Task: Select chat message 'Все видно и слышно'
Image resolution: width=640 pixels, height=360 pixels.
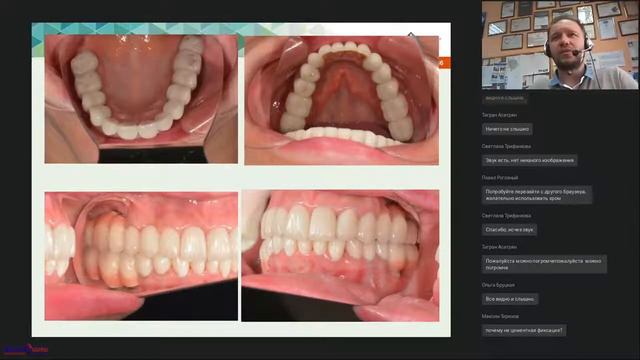Action: point(510,299)
